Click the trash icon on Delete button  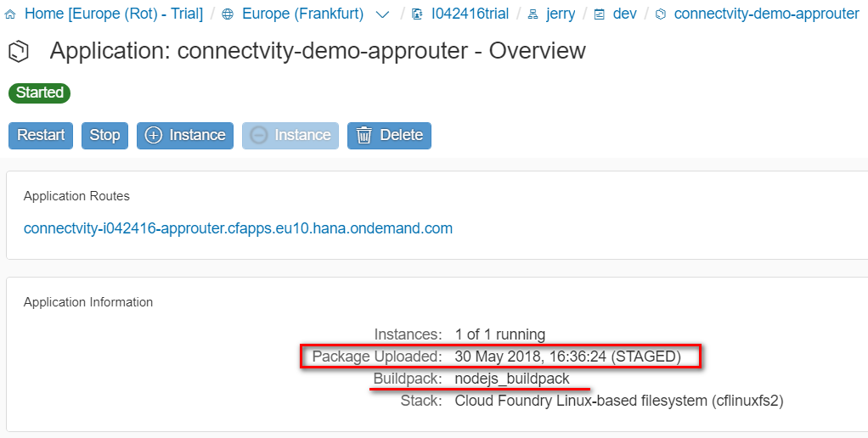coord(364,136)
